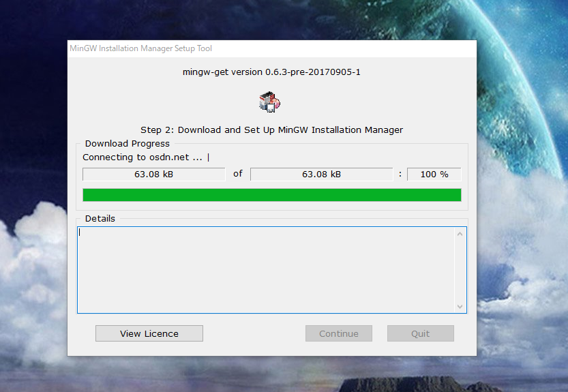Click the Details scrollbar down arrow
Image resolution: width=568 pixels, height=392 pixels.
460,307
